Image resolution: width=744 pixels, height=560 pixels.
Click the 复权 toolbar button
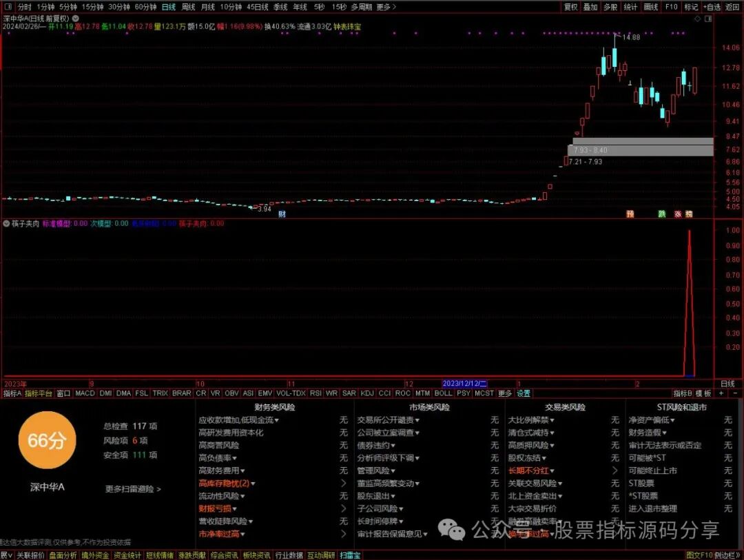pyautogui.click(x=571, y=7)
